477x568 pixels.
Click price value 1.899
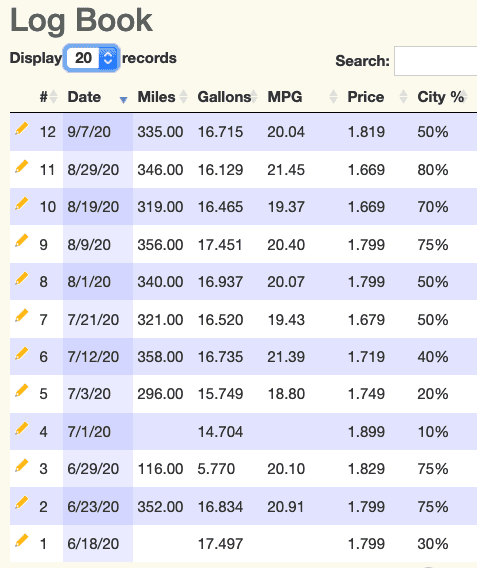[x=366, y=432]
